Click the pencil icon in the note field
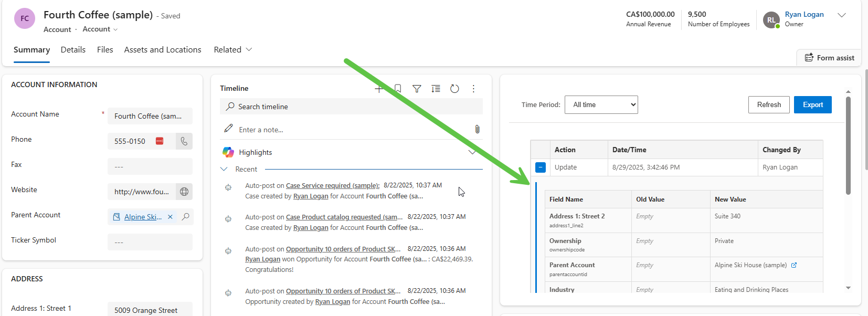The image size is (868, 316). [x=228, y=129]
